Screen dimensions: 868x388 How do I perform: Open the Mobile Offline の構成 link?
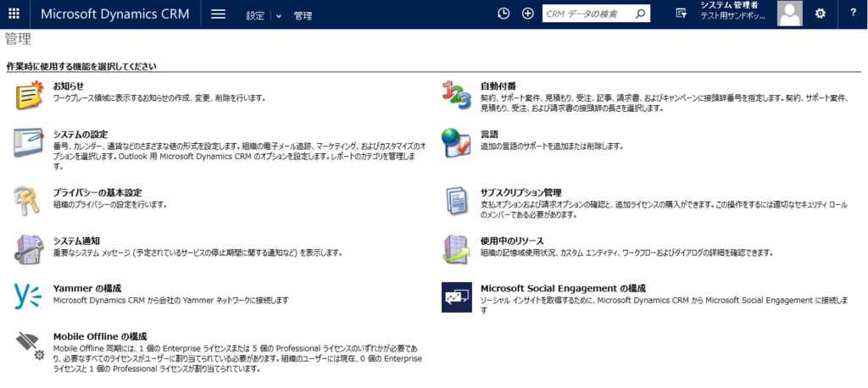[x=100, y=336]
